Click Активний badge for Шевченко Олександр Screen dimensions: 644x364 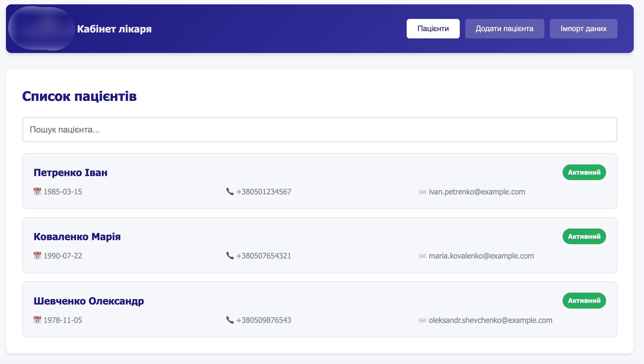pos(584,300)
